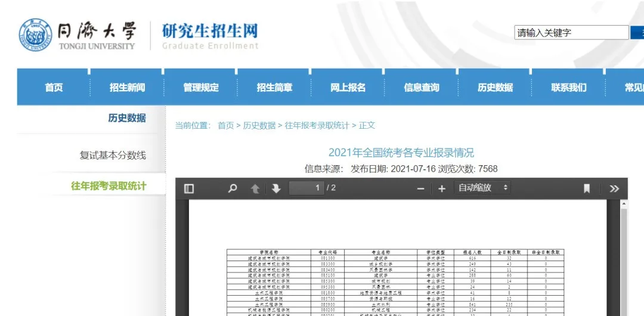Click the title 2021年全国统考各专业报录情况
The width and height of the screenshot is (644, 316).
coord(401,153)
